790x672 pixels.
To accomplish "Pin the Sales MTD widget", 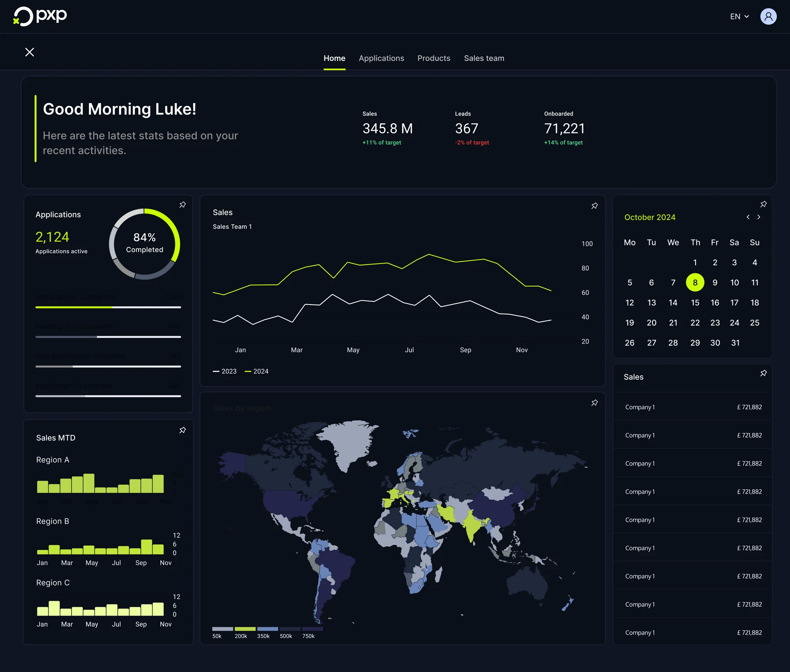I will tap(182, 430).
